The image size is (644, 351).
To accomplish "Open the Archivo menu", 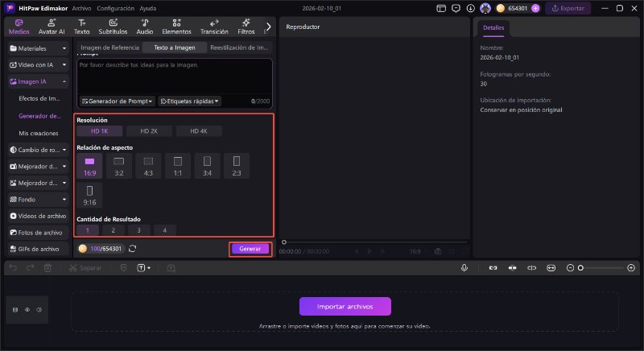I will [x=82, y=8].
